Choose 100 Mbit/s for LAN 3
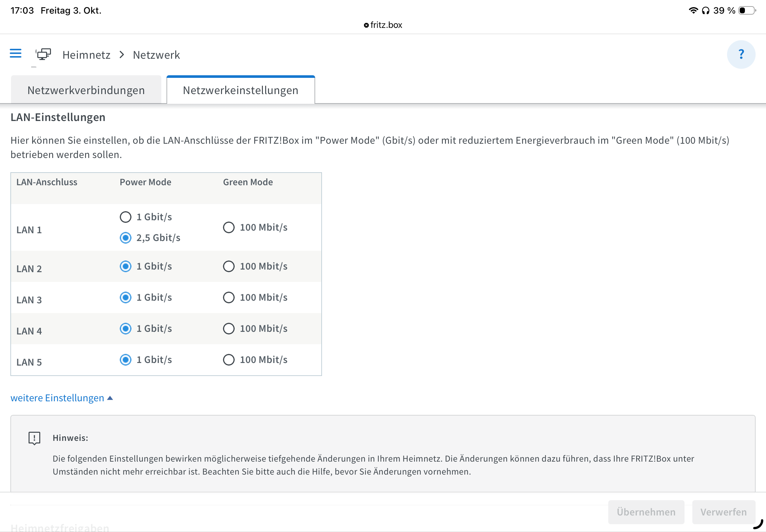Screen dimensions: 766x532 tap(229, 297)
